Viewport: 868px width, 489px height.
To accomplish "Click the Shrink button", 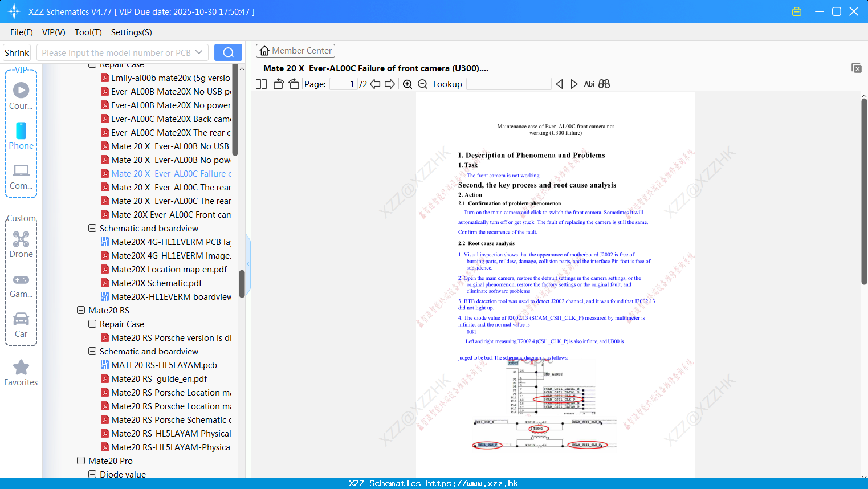I will point(17,52).
